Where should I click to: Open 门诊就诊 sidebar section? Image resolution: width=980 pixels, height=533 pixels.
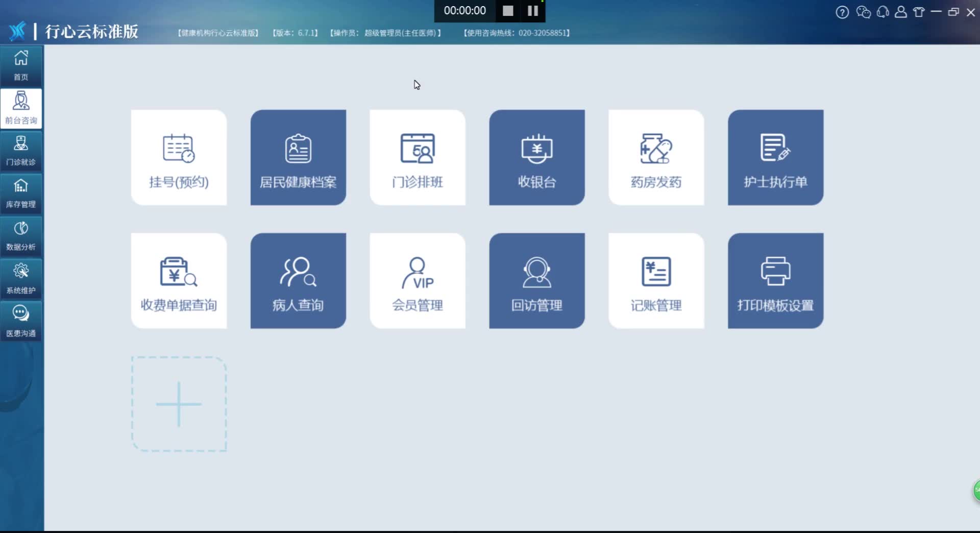(21, 151)
